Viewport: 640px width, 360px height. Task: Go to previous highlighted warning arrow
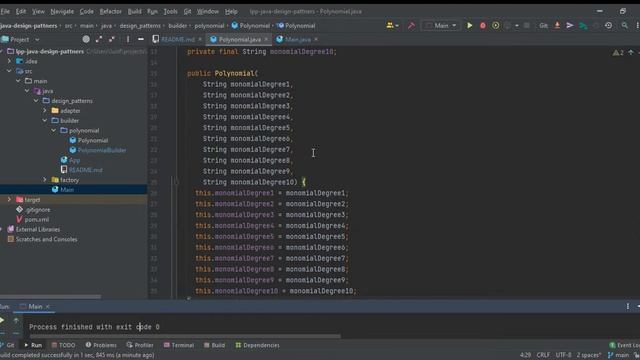pos(631,52)
